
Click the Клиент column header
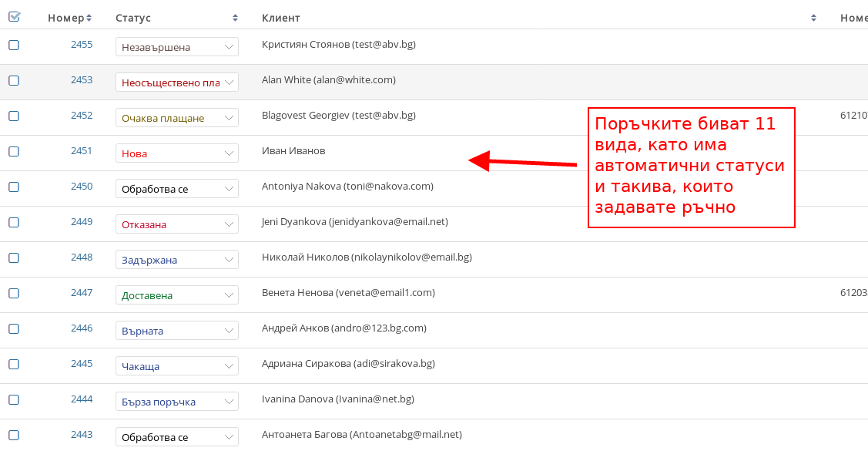point(281,18)
